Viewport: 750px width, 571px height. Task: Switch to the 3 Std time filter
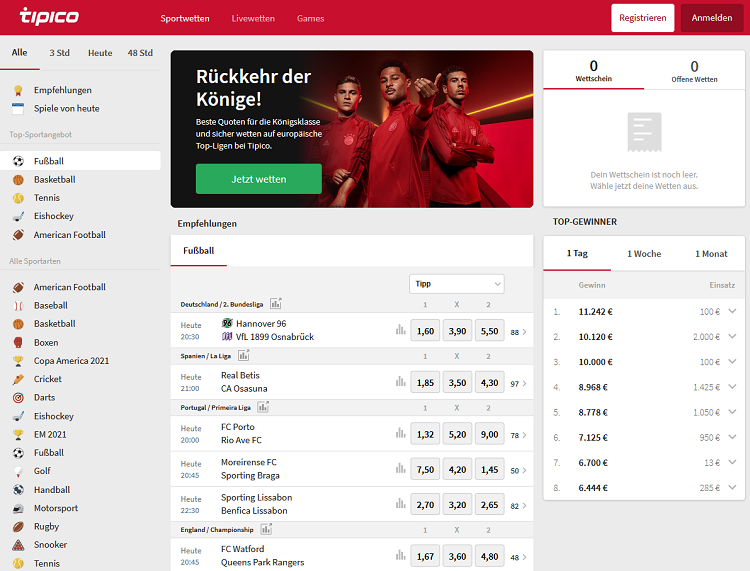[x=59, y=53]
